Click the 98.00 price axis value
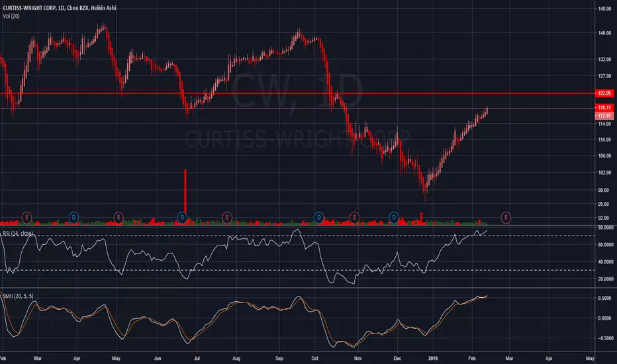The image size is (617, 364). [x=604, y=190]
